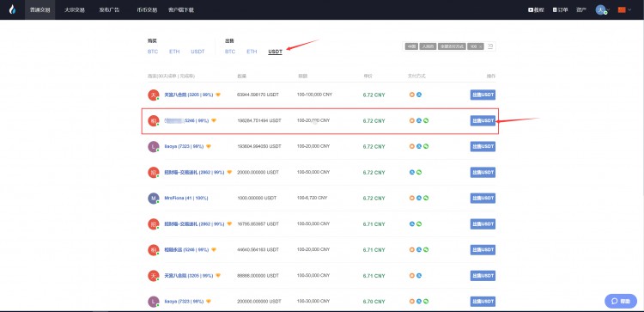
Task: Click the blue user avatar in header
Action: 601,9
